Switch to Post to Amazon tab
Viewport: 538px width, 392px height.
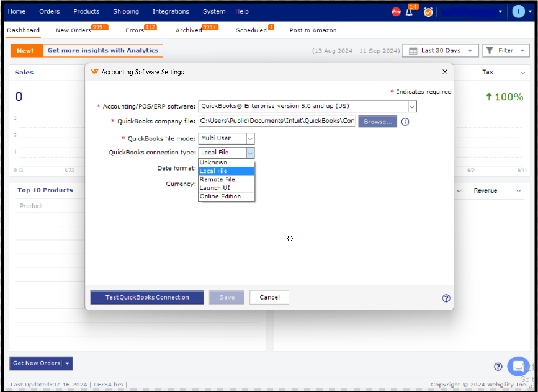point(313,30)
